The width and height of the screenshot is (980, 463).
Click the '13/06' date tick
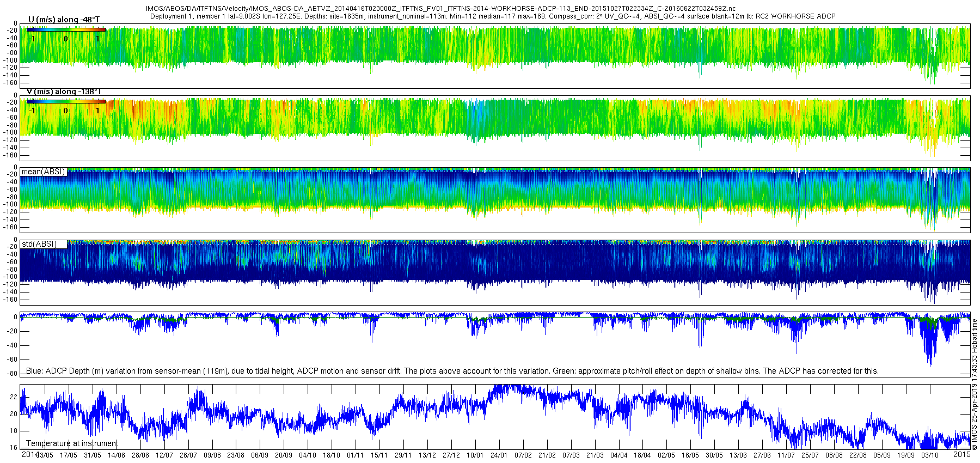(738, 455)
